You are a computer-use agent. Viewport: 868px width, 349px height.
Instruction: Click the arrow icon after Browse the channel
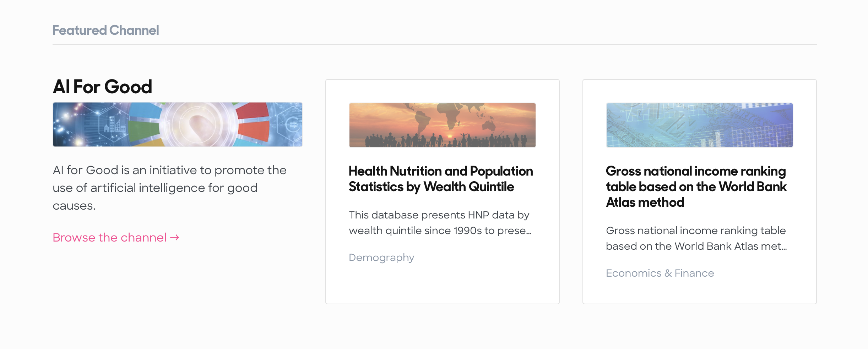click(174, 237)
